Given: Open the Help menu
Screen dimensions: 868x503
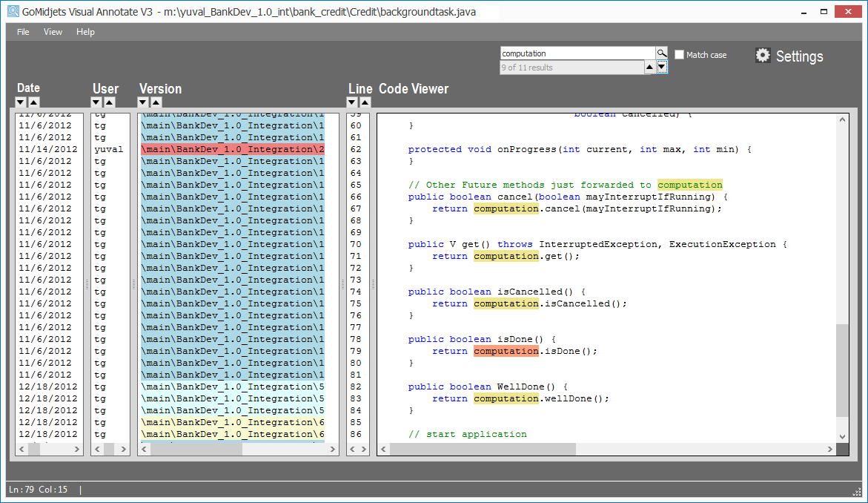Looking at the screenshot, I should [x=85, y=32].
